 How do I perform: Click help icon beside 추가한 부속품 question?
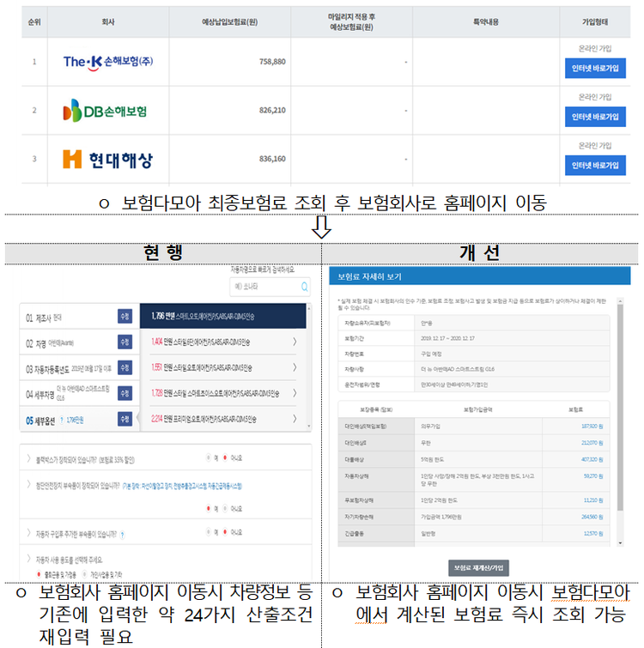122,536
